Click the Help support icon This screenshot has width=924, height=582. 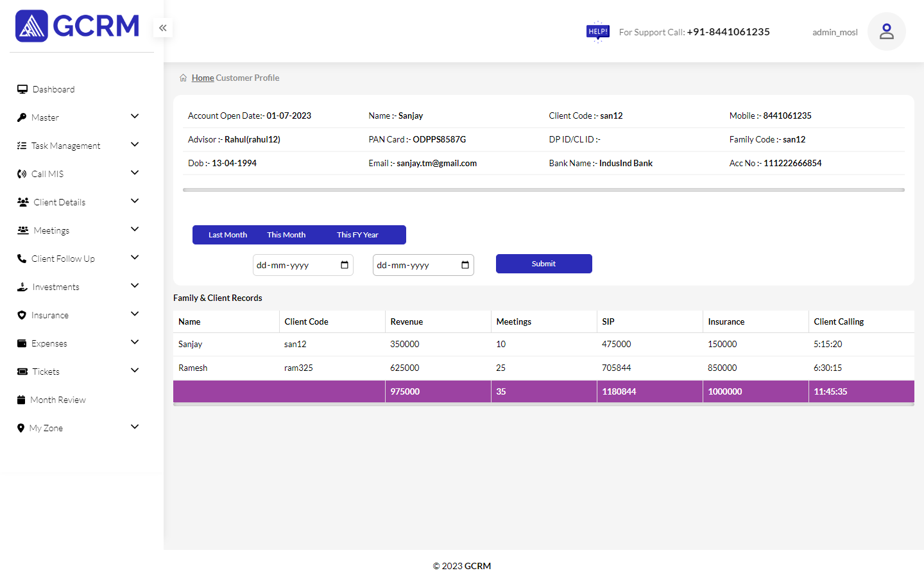(x=597, y=31)
